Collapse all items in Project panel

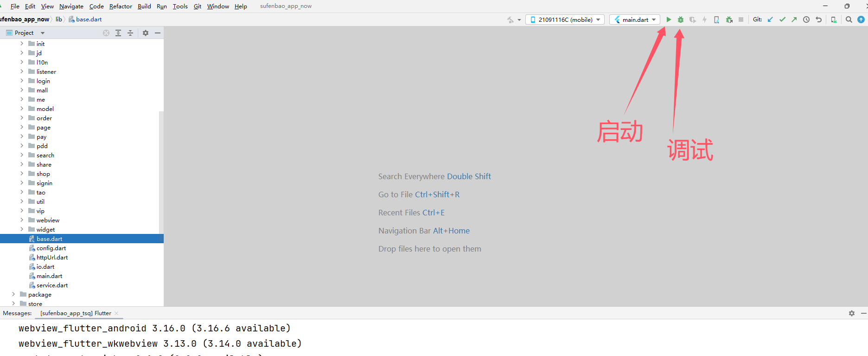(130, 33)
